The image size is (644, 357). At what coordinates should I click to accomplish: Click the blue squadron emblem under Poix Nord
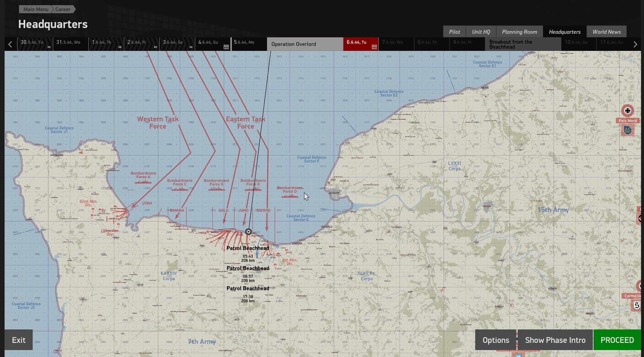[x=628, y=130]
